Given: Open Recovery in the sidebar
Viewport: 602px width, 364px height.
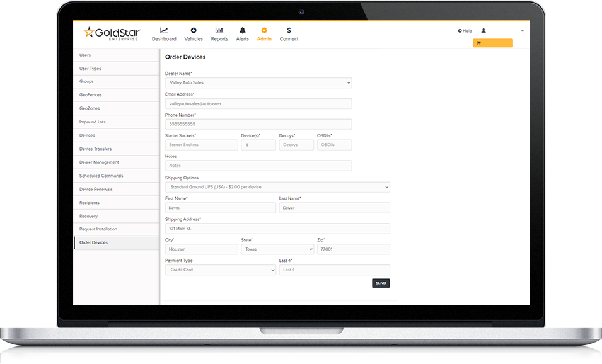Looking at the screenshot, I should 117,216.
